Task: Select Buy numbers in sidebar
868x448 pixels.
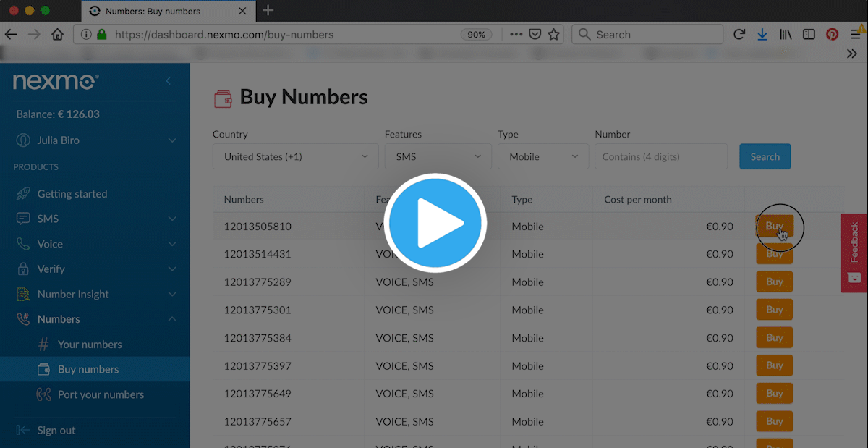Action: (x=95, y=369)
